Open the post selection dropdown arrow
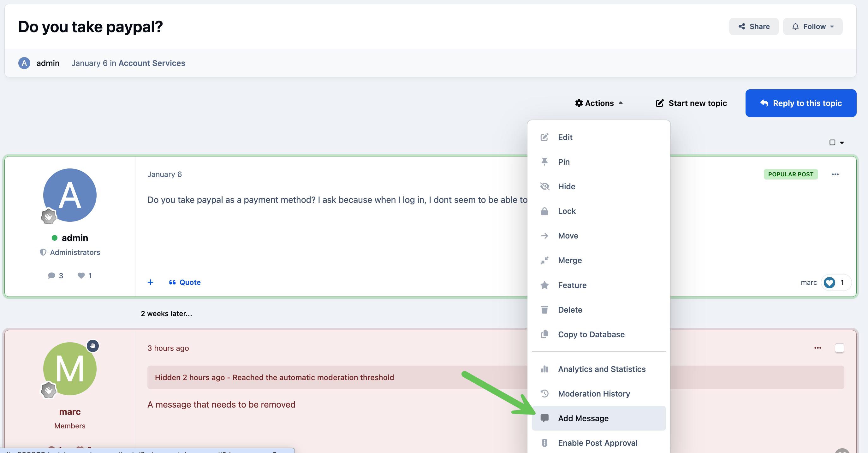This screenshot has width=868, height=453. 842,143
